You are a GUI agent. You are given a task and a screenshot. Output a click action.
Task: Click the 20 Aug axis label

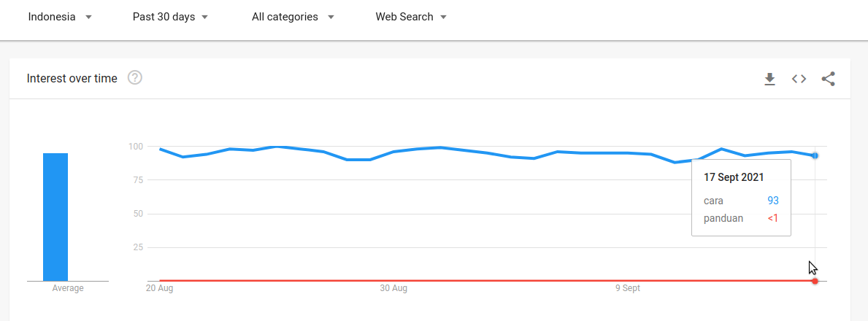(x=159, y=288)
